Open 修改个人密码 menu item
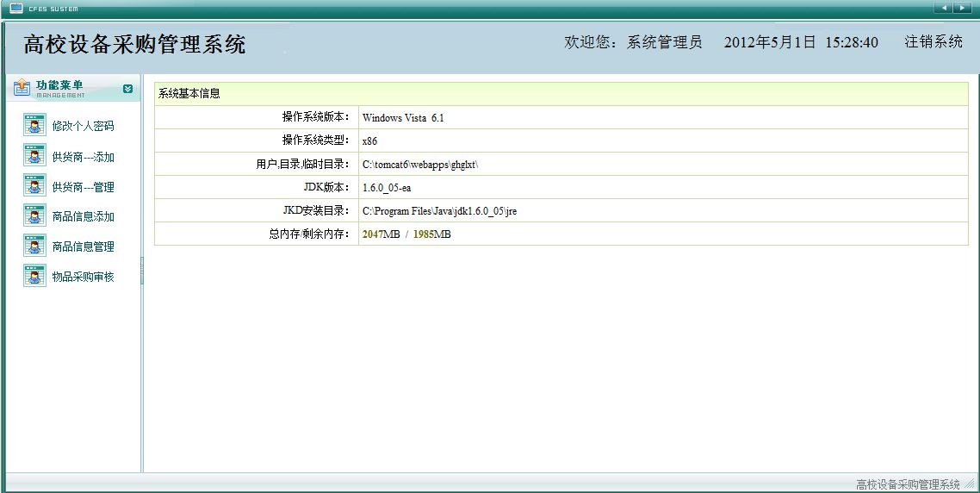 click(x=84, y=126)
